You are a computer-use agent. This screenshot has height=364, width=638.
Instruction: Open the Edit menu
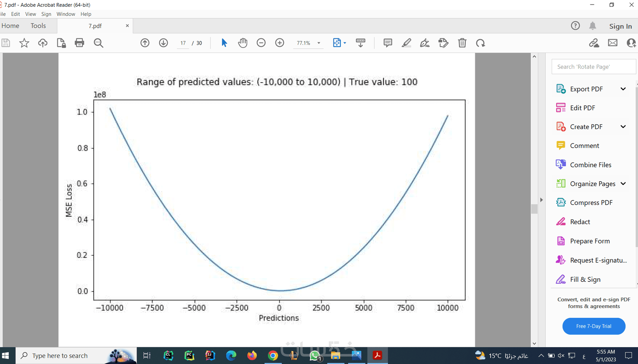click(15, 14)
